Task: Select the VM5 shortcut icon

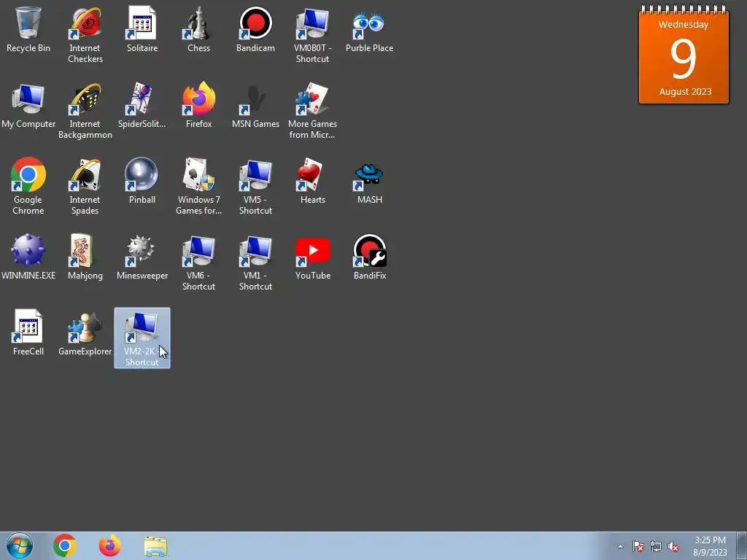Action: [x=255, y=187]
